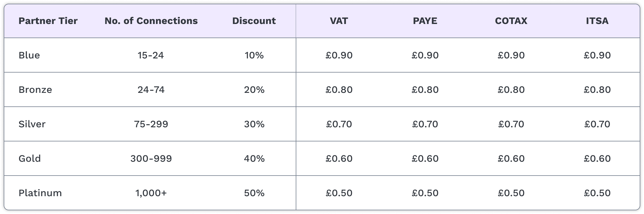Select the COTAX column header
This screenshot has width=644, height=214.
click(x=511, y=21)
